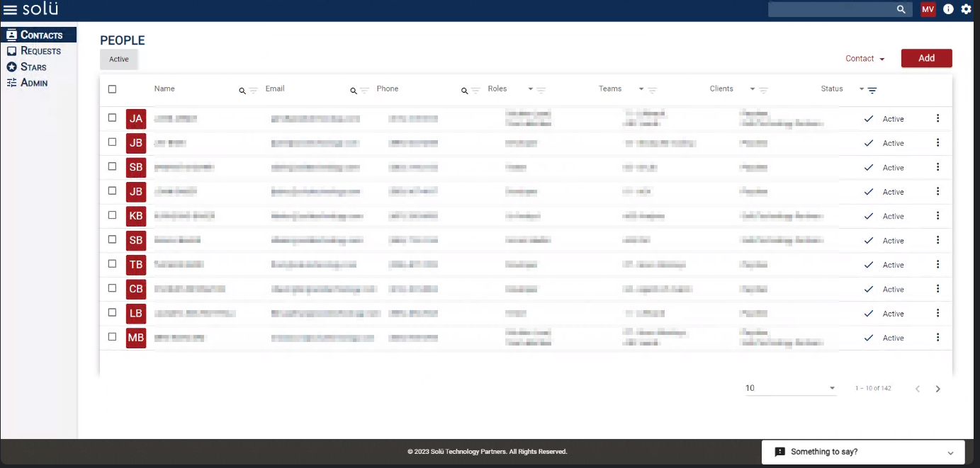Viewport: 980px width, 468px height.
Task: Click the info icon in the header
Action: (x=948, y=9)
